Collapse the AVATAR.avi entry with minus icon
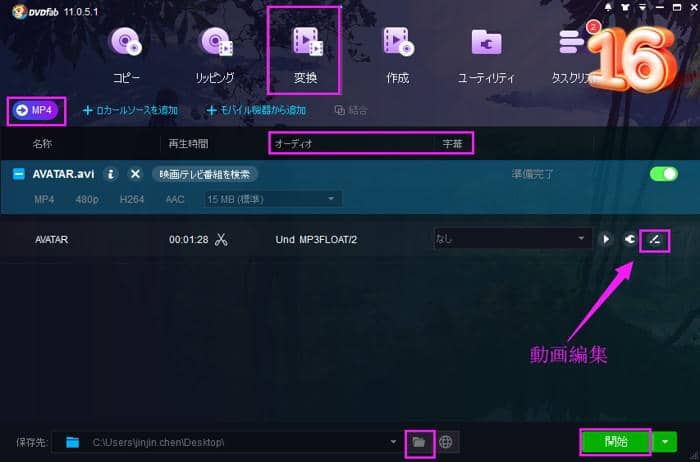 pyautogui.click(x=19, y=174)
